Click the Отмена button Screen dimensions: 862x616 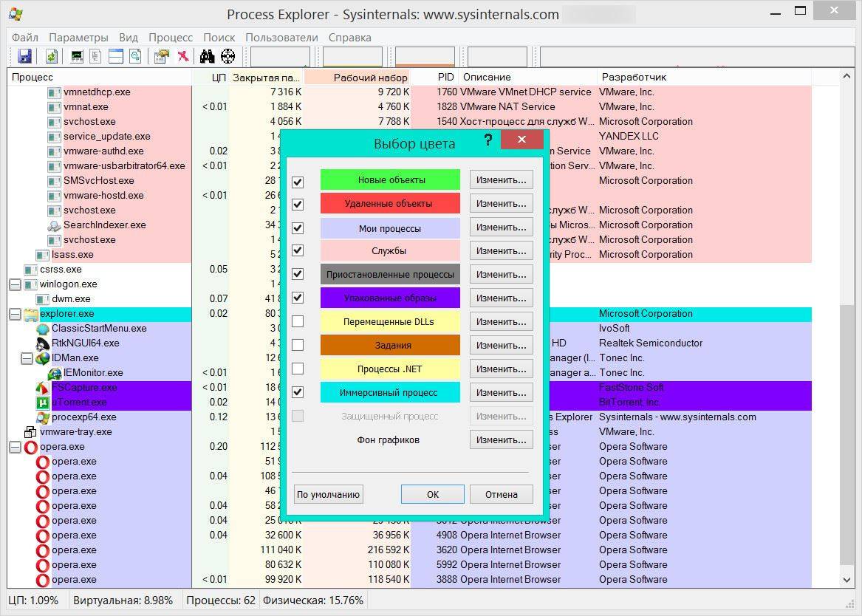tap(502, 494)
